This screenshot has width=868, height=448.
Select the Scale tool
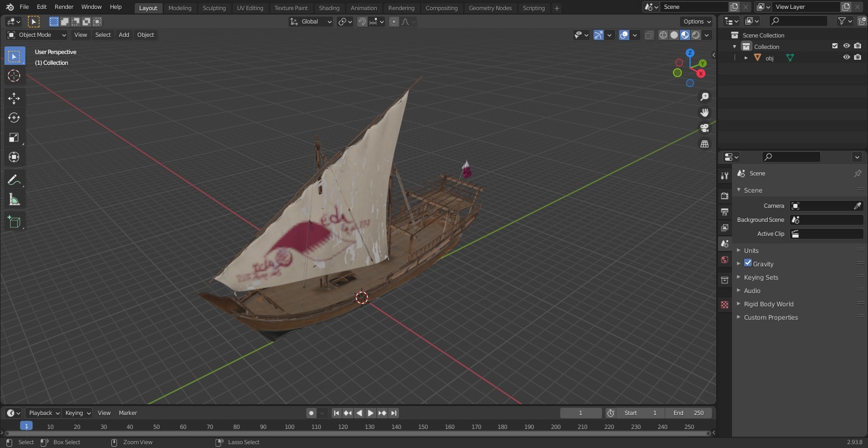pos(14,137)
